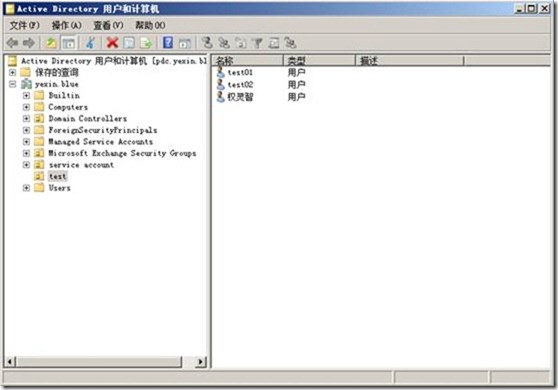Click yexin.blue domain icon in tree
558x390 pixels.
click(x=26, y=84)
